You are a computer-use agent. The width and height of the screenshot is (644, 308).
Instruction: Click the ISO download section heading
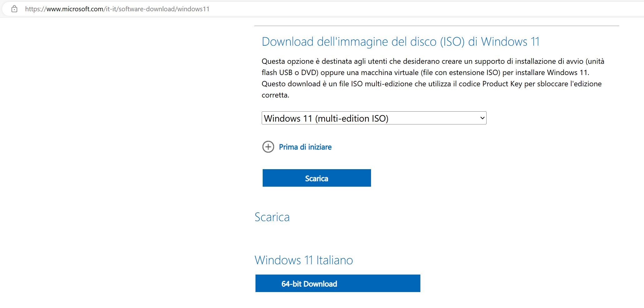[401, 42]
